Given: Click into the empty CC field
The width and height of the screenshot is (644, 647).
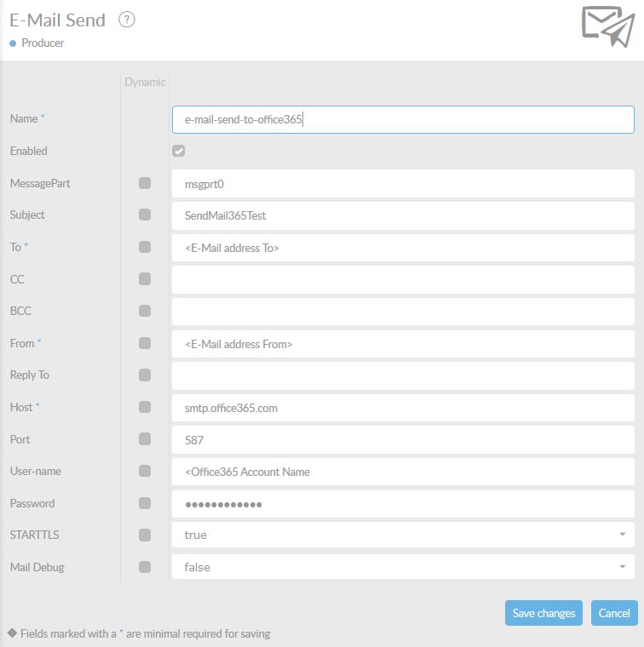Looking at the screenshot, I should click(402, 279).
